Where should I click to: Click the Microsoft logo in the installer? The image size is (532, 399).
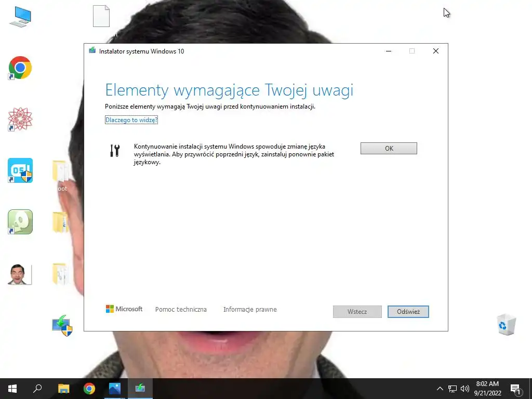[x=124, y=309]
